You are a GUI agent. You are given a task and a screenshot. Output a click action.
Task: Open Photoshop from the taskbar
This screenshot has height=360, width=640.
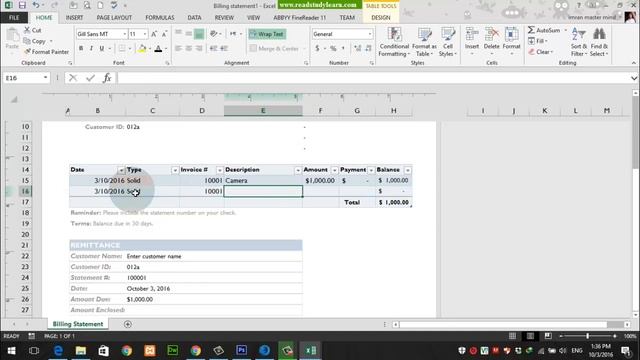click(242, 351)
